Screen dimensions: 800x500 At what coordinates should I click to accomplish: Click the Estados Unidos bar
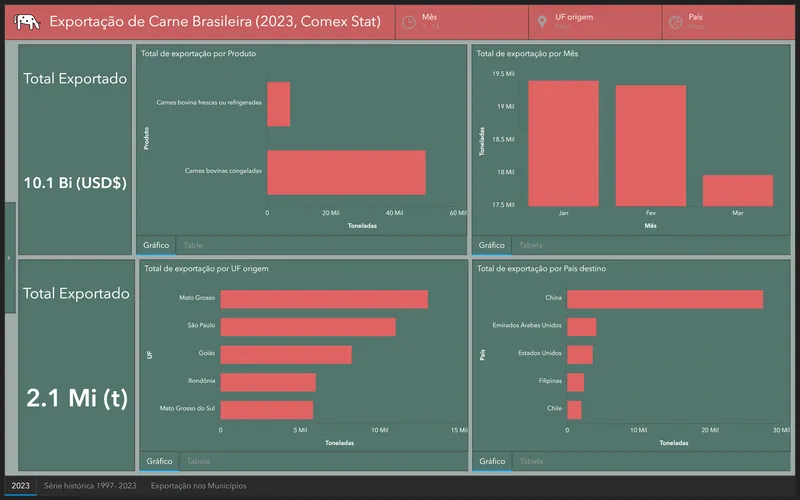click(x=580, y=355)
